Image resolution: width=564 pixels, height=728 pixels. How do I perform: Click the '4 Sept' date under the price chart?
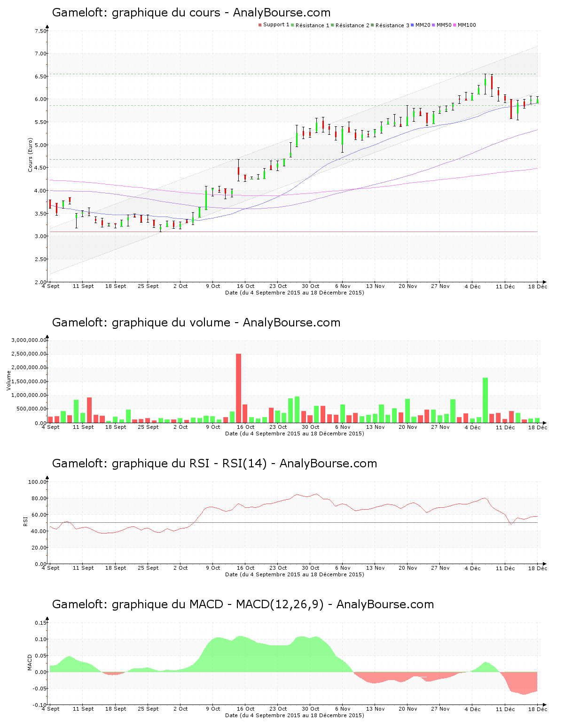point(51,286)
